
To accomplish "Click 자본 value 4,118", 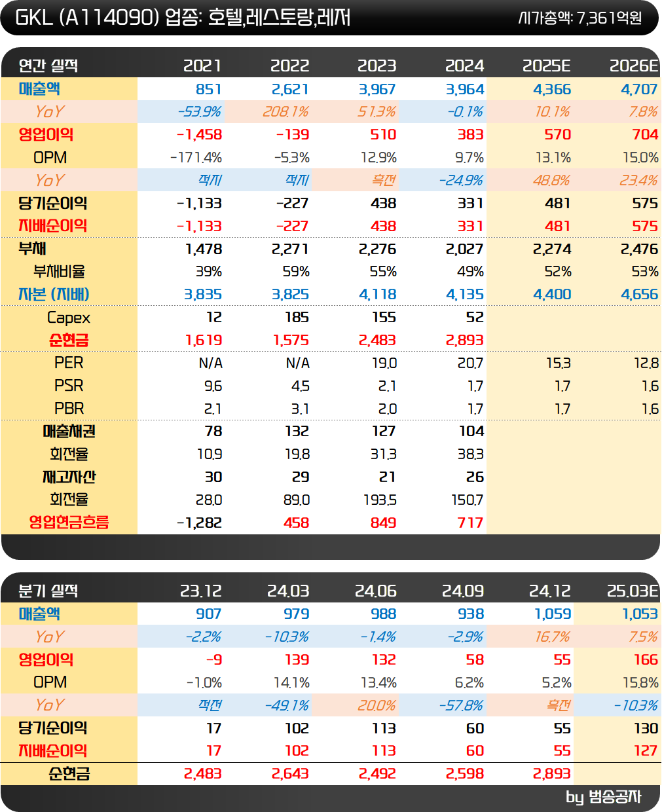I will pyautogui.click(x=377, y=295).
